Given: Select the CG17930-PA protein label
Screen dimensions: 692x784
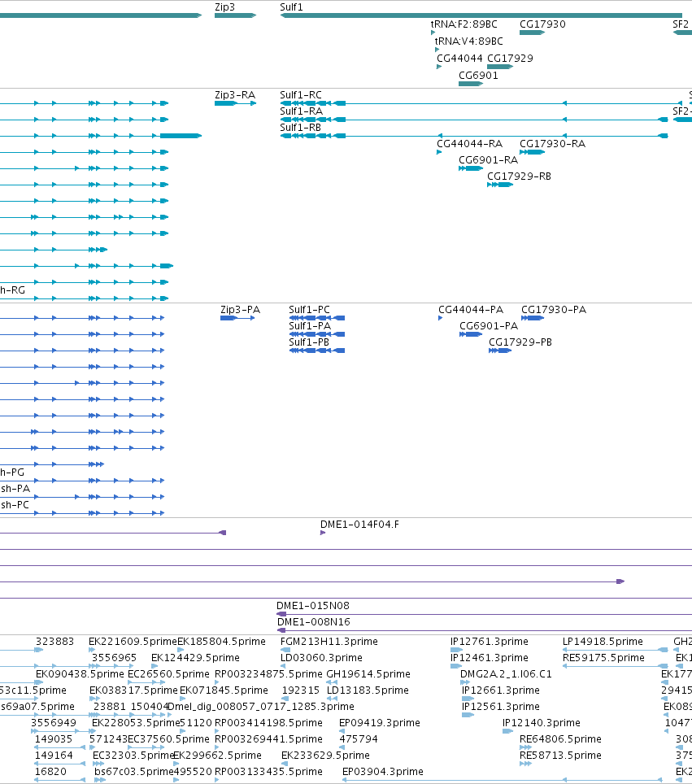Looking at the screenshot, I should coord(554,310).
